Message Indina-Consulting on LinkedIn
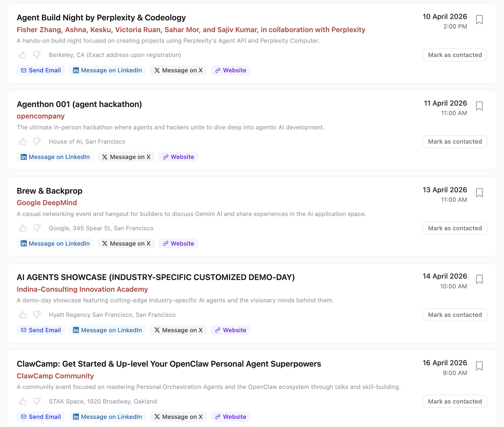 pyautogui.click(x=107, y=330)
